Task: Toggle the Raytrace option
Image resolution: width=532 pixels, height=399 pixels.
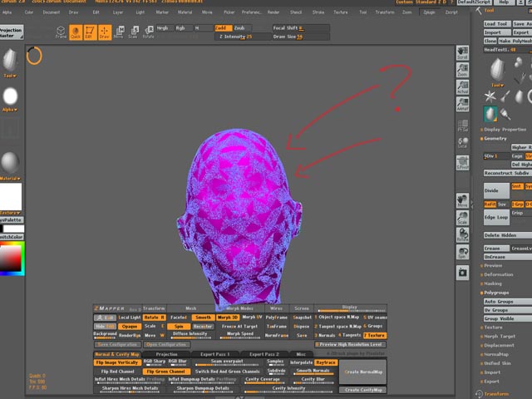Action: pos(326,362)
